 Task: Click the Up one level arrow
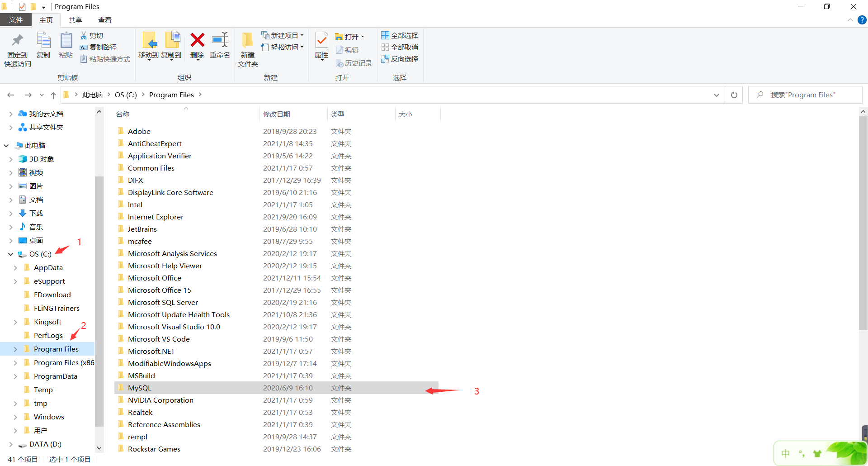53,95
